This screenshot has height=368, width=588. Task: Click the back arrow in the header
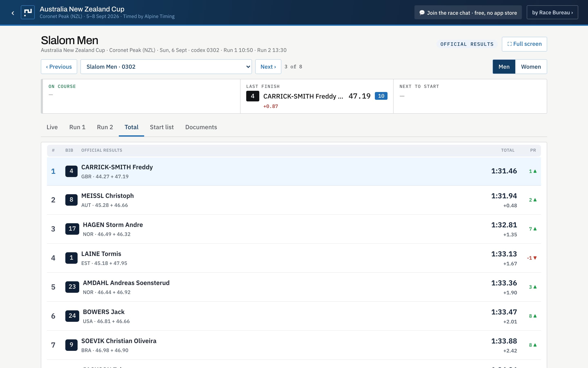pos(13,13)
